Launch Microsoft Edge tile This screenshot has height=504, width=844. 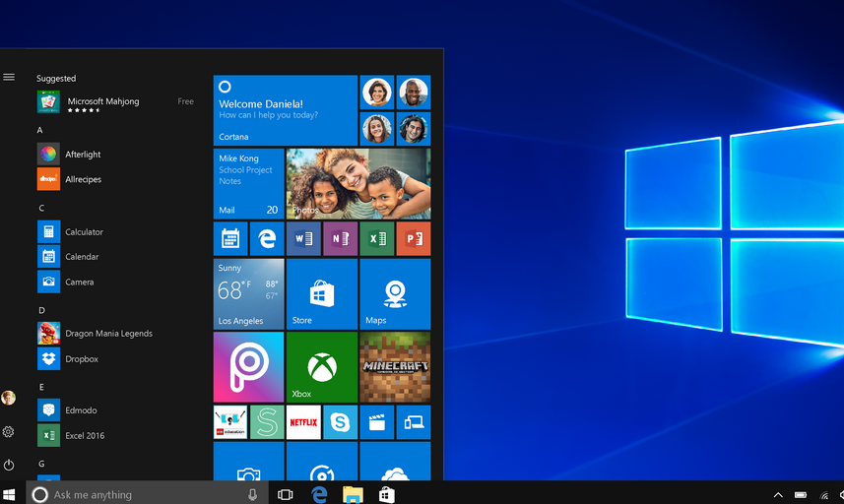(x=267, y=238)
